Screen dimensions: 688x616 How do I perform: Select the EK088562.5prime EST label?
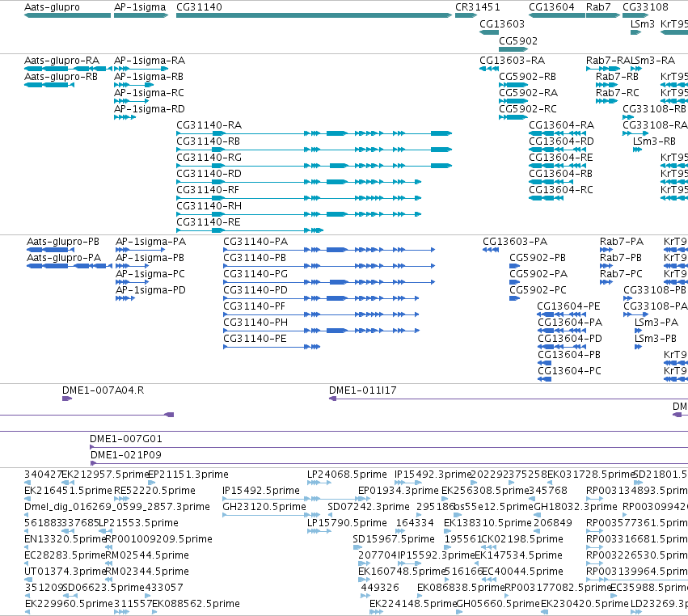[196, 604]
